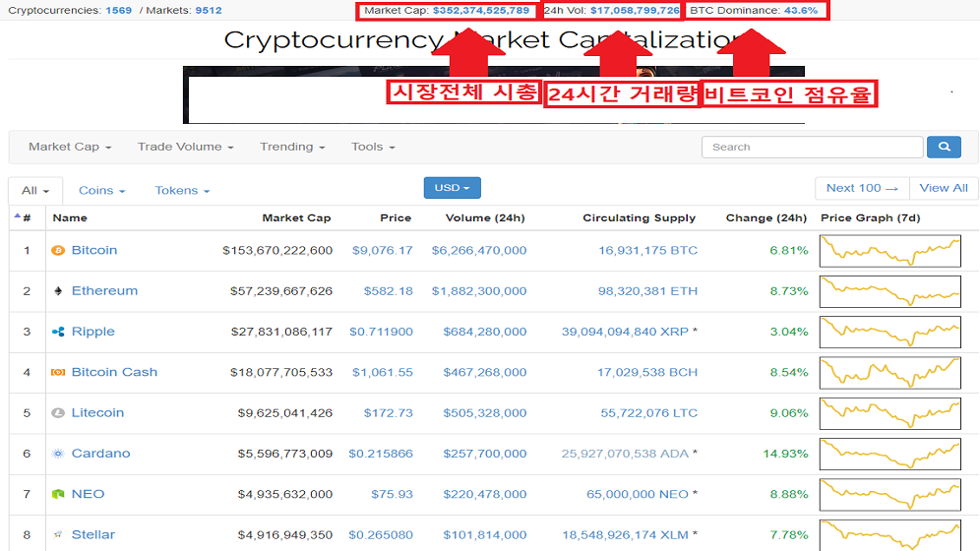980x551 pixels.
Task: Open the Trending dropdown menu
Action: 292,147
